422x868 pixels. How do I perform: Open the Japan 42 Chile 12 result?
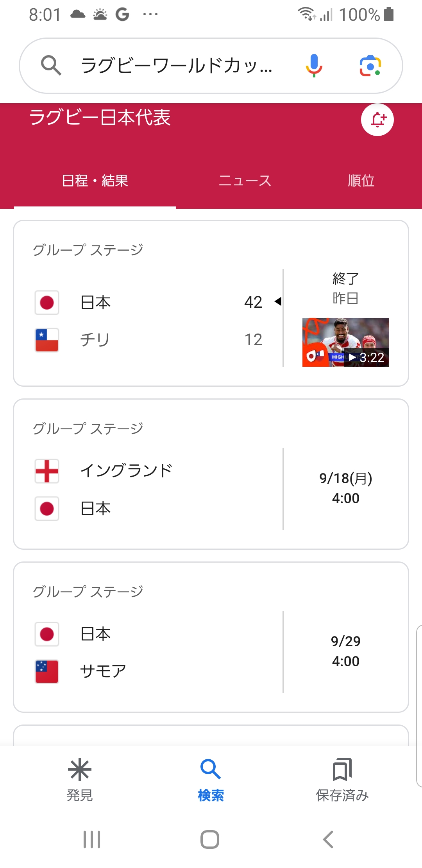[156, 321]
